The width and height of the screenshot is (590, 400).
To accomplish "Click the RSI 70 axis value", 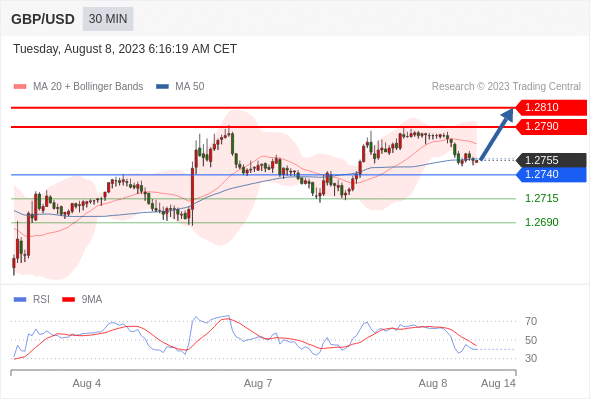I will 531,321.
